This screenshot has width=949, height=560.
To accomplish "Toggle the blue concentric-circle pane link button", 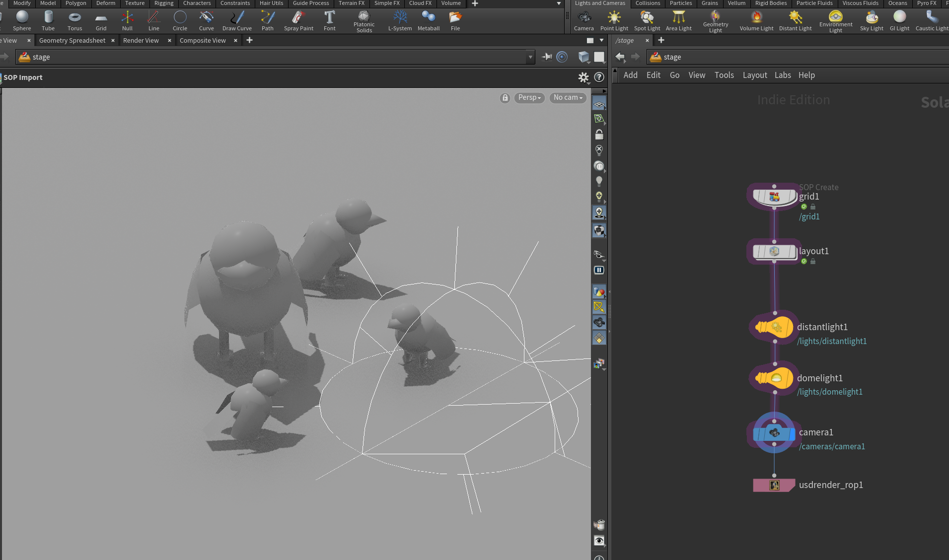I will 562,57.
